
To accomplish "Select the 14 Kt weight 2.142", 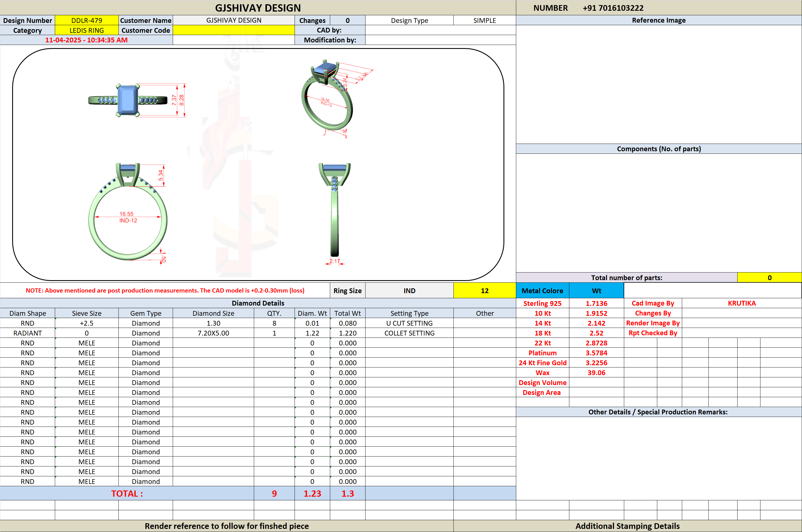I will pyautogui.click(x=596, y=323).
